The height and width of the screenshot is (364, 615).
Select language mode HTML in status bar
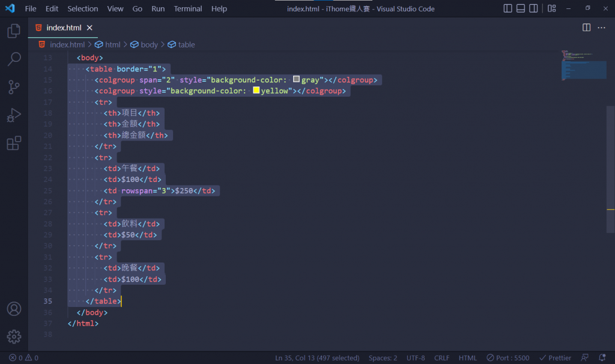coord(467,358)
